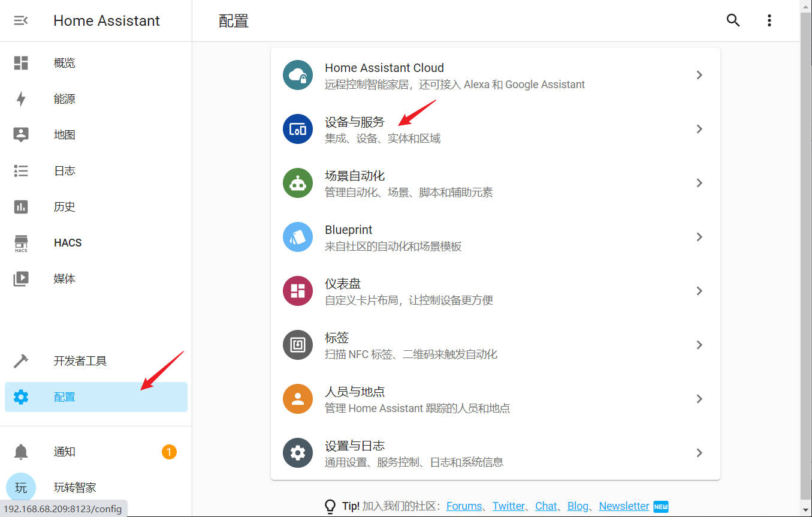The height and width of the screenshot is (517, 812).
Task: Click the 配置 gear icon in sidebar
Action: [21, 397]
